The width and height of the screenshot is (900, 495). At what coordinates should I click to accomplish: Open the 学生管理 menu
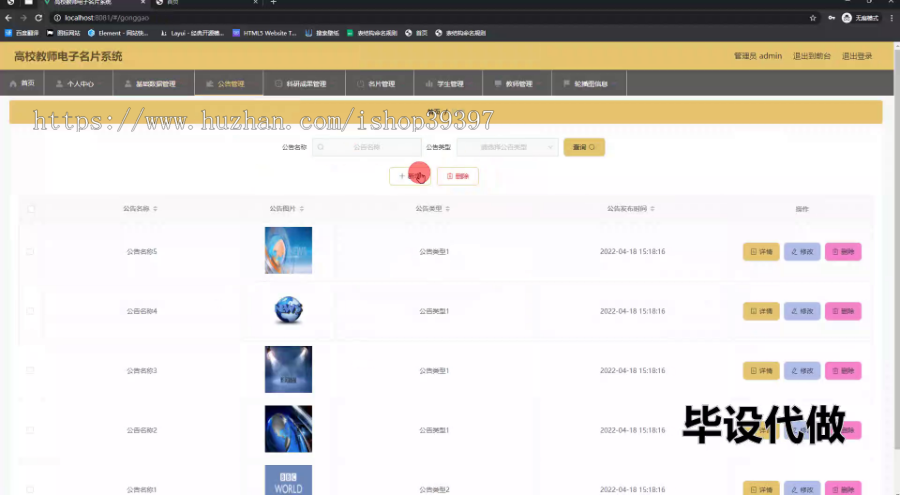click(x=448, y=83)
